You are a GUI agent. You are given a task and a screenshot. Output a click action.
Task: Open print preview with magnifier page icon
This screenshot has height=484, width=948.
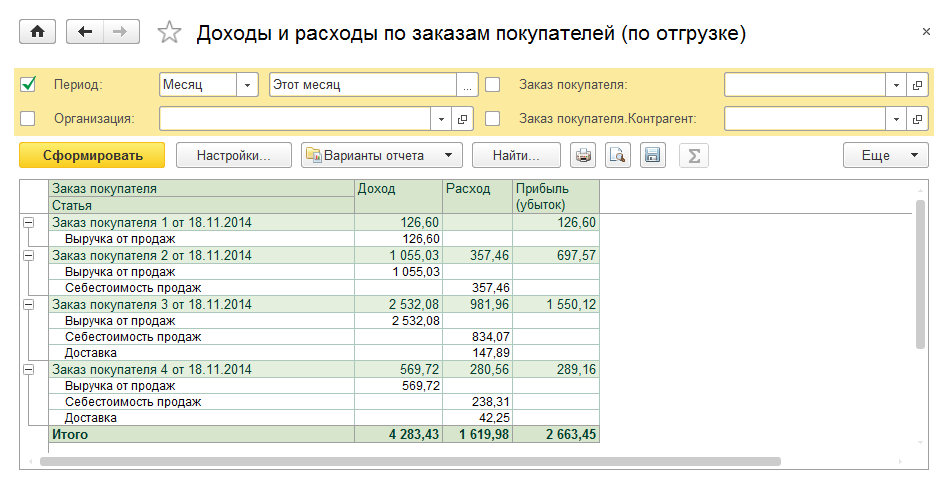[x=618, y=155]
